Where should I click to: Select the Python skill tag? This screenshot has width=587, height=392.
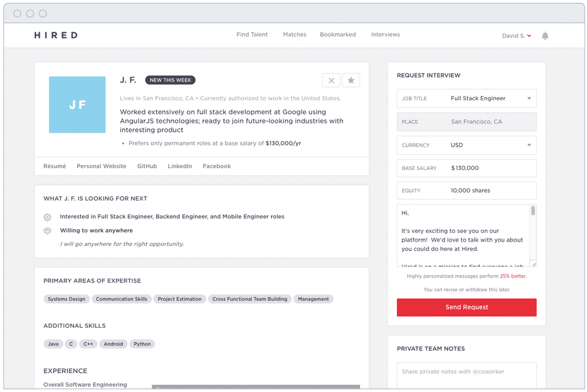click(x=142, y=344)
